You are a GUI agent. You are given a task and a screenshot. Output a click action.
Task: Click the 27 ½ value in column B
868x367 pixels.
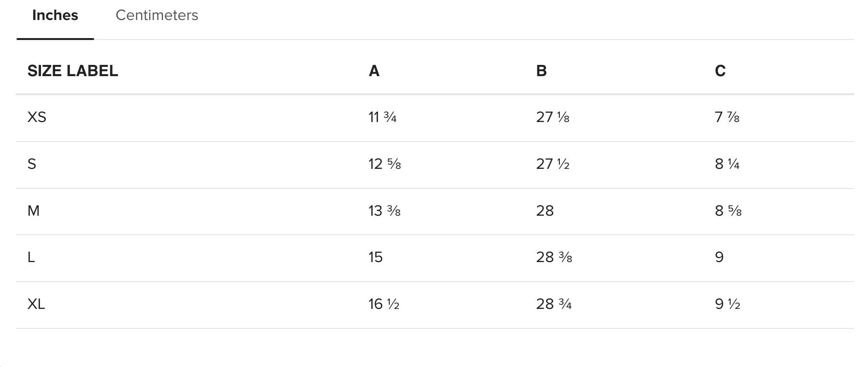(553, 164)
